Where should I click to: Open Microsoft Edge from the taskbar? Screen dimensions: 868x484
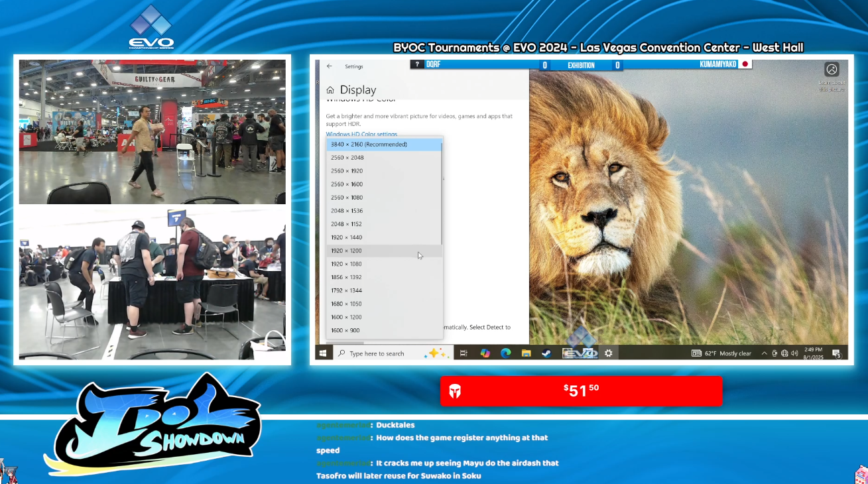[x=505, y=353]
